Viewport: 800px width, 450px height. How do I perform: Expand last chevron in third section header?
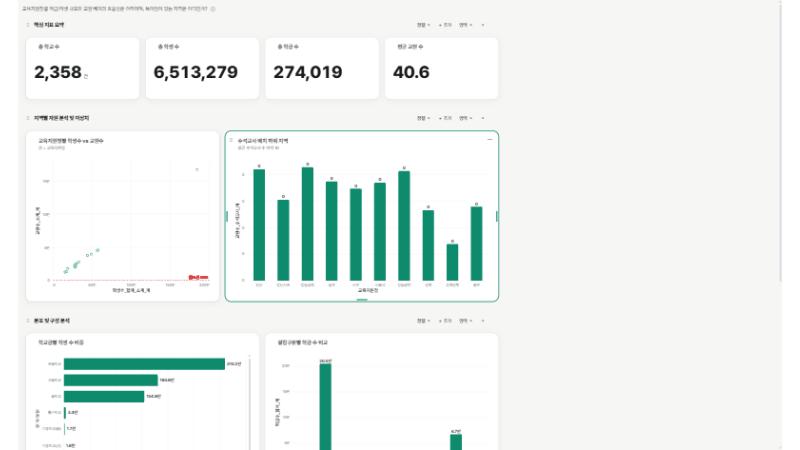point(483,320)
